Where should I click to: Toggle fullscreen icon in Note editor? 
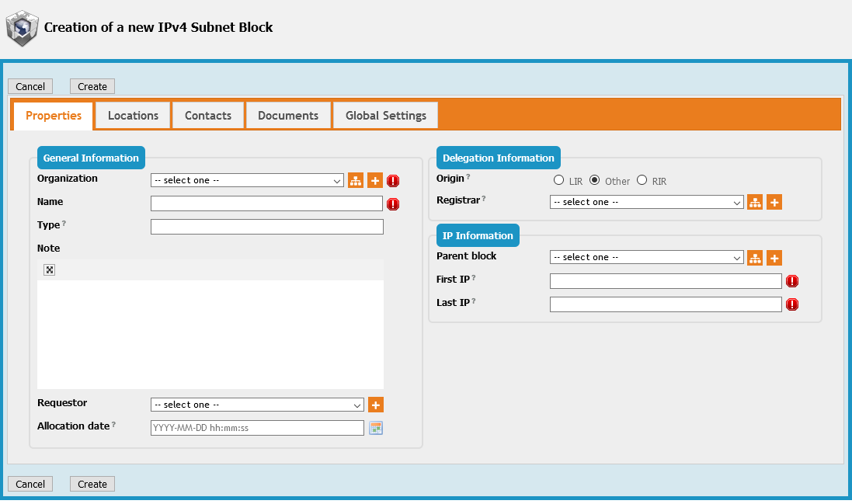pyautogui.click(x=50, y=269)
